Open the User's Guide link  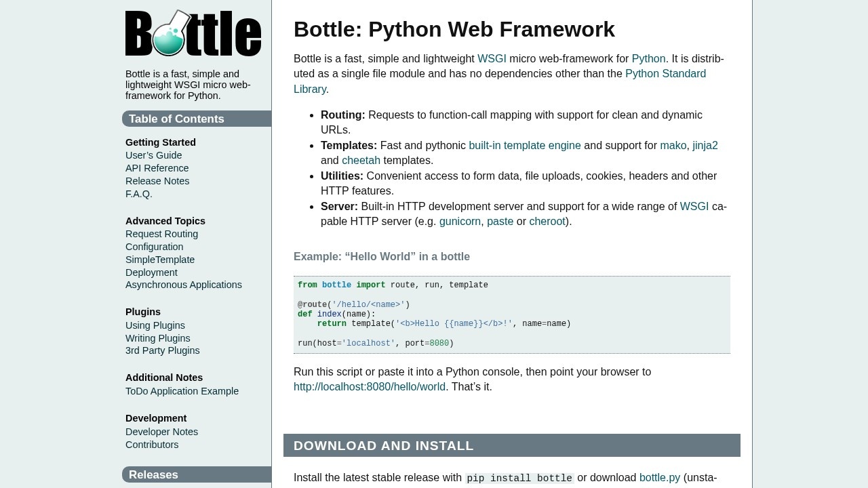pos(153,155)
